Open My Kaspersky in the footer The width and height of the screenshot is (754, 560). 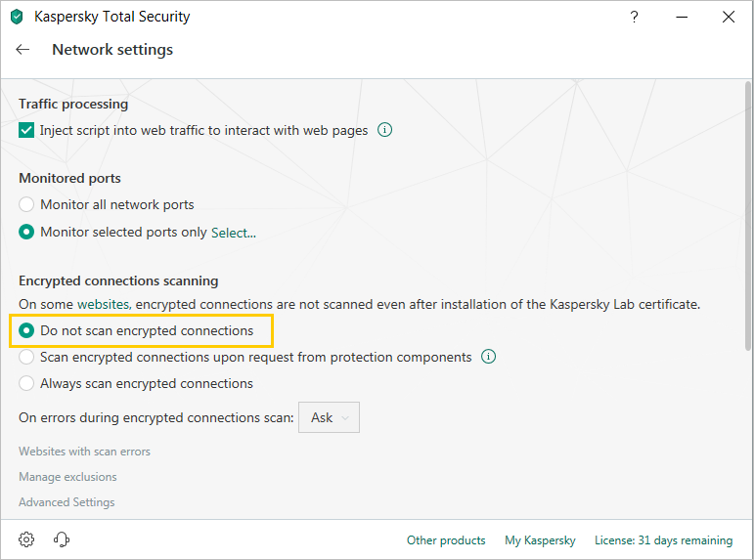pos(540,540)
